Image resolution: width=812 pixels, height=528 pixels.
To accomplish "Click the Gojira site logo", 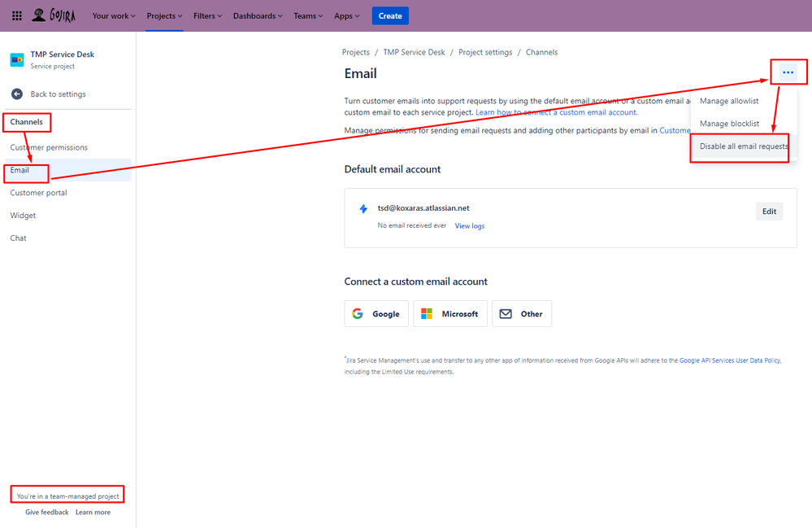I will pyautogui.click(x=54, y=15).
